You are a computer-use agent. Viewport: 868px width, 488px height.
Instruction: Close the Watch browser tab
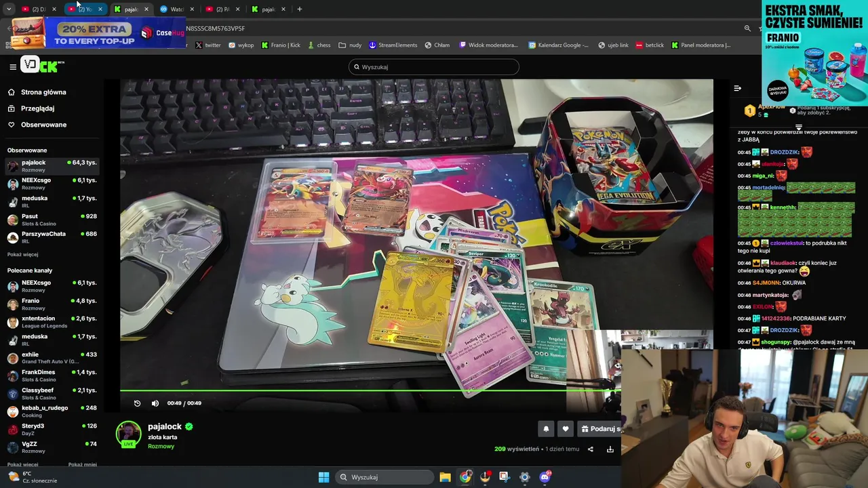point(192,9)
